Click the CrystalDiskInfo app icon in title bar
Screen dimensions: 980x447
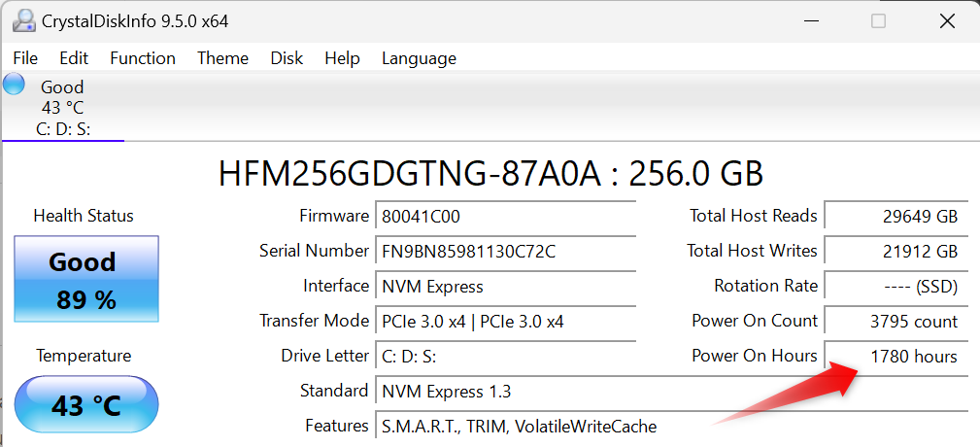(20, 20)
